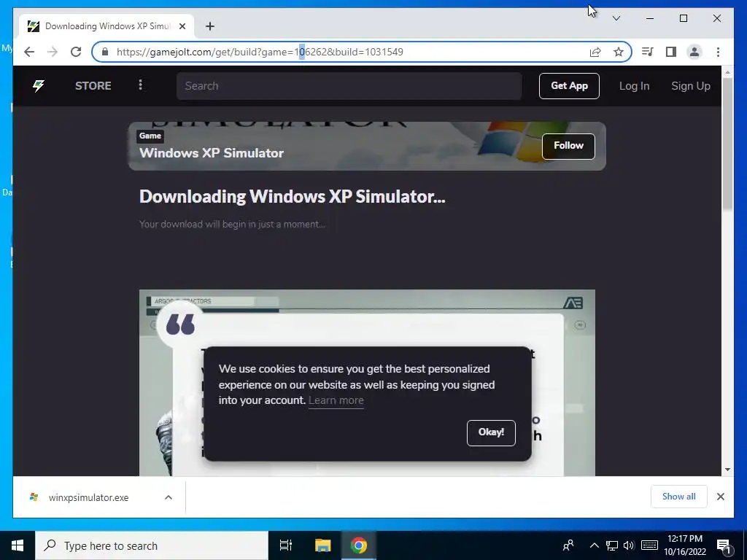Click the address bar URL

260,52
